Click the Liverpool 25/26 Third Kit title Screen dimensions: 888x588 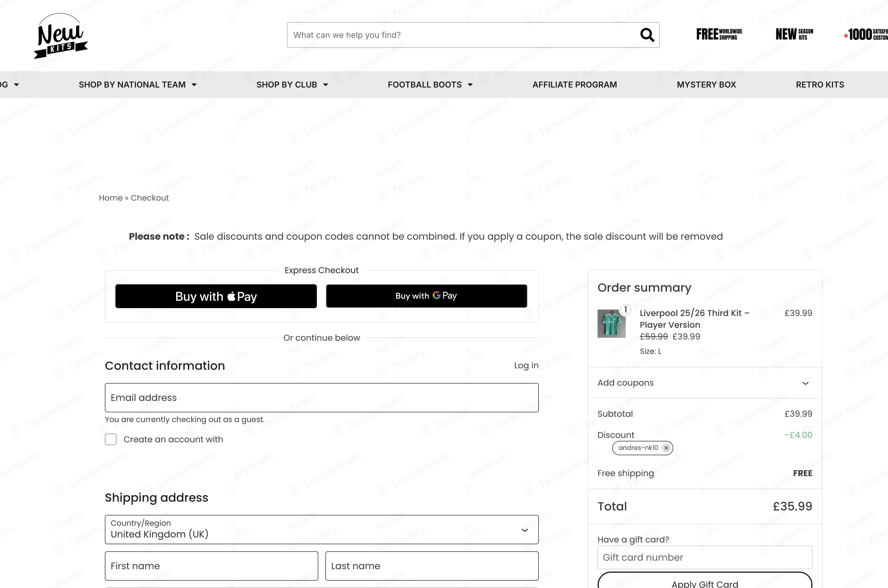(694, 319)
